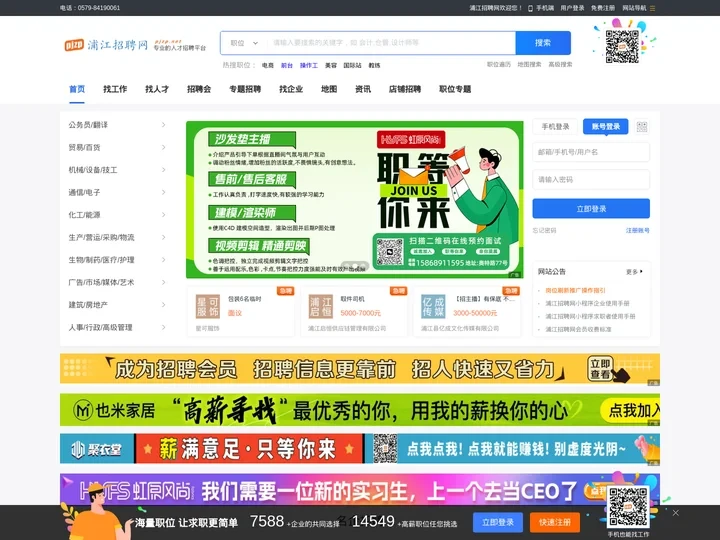Open the 店铺招聘 nav tab
Viewport: 720px width, 540px height.
405,89
